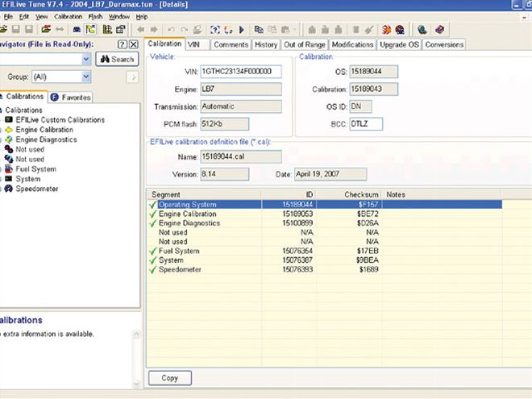Click the Fuel System ID 15076354 cell
The width and height of the screenshot is (532, 399).
pos(289,251)
